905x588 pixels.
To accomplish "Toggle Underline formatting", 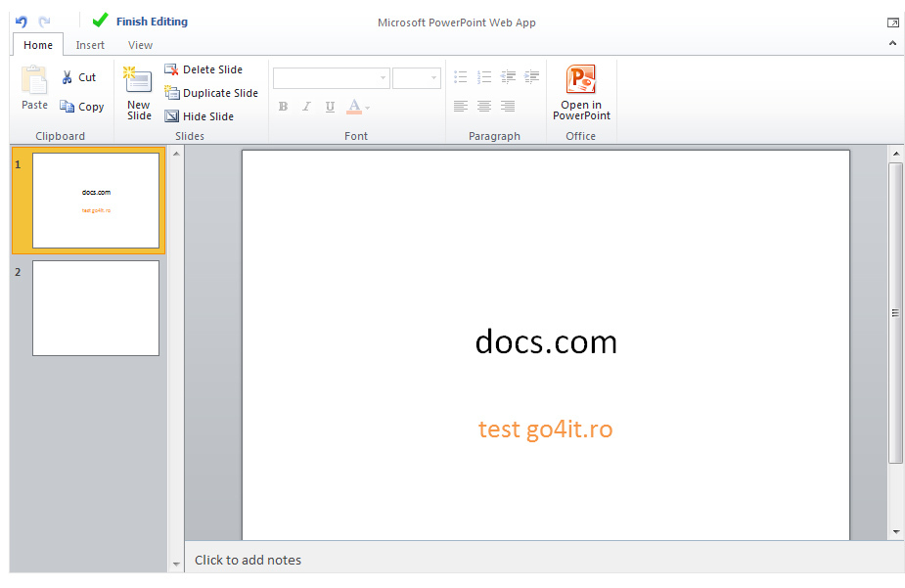I will point(330,107).
